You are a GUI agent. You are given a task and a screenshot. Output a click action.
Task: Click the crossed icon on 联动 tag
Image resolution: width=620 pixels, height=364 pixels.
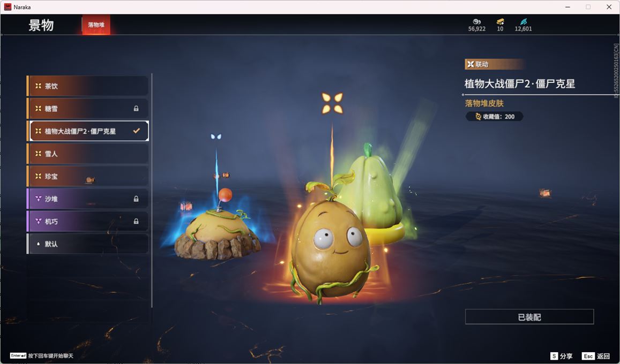pyautogui.click(x=470, y=64)
